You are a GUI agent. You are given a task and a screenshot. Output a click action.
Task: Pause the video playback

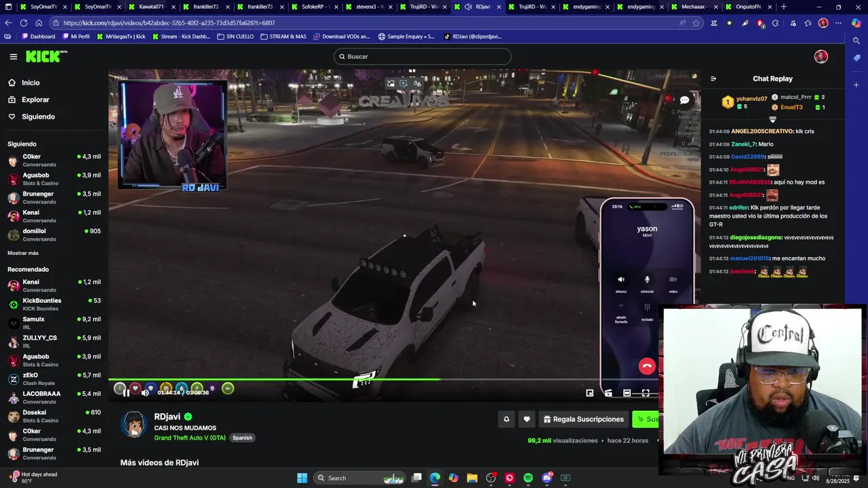click(x=126, y=392)
